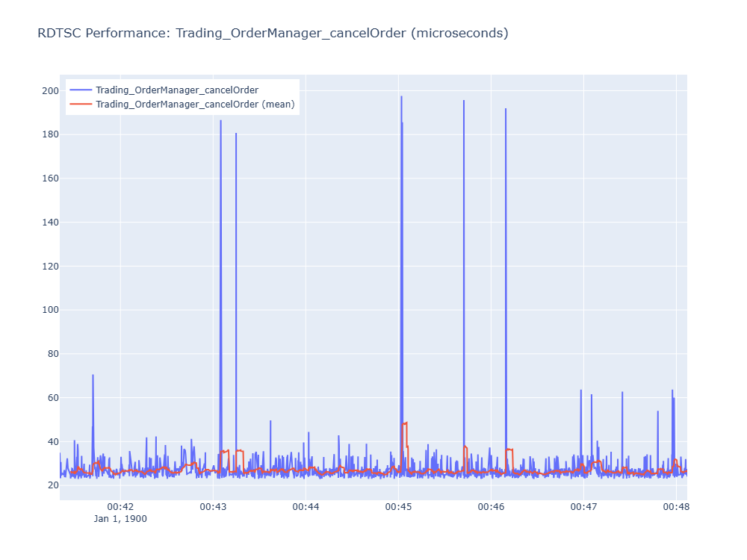Click the 120 y-axis label
The height and width of the screenshot is (560, 747).
pyautogui.click(x=51, y=266)
